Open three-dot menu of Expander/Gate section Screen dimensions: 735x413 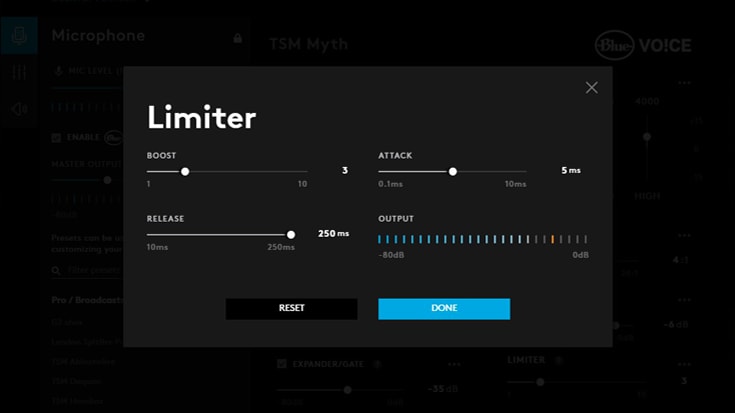coord(455,364)
